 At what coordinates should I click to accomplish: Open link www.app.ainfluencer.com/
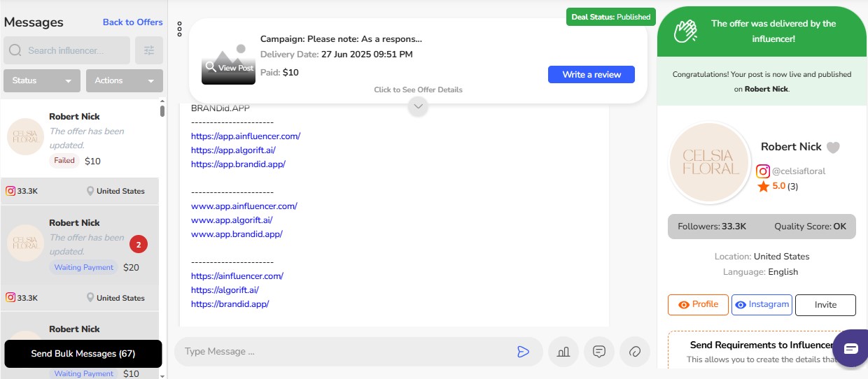click(x=244, y=206)
